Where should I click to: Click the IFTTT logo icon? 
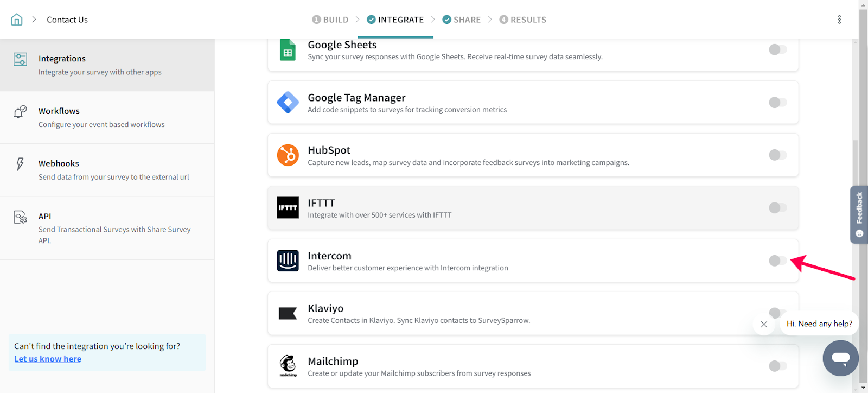click(288, 208)
